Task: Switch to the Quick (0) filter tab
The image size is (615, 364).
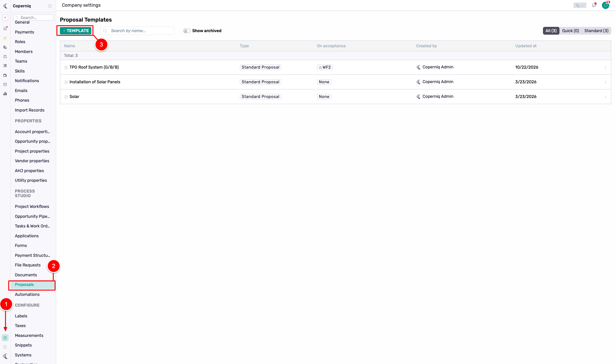Action: [x=570, y=31]
